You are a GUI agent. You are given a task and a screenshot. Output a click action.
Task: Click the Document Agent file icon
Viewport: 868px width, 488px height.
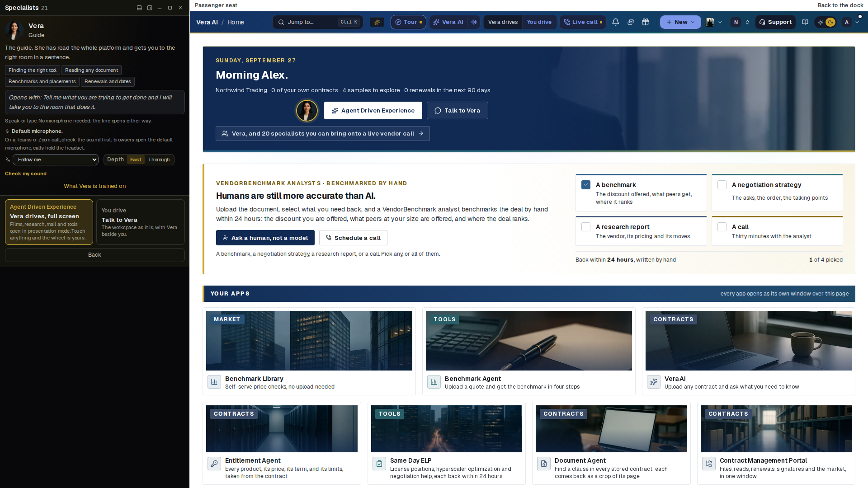point(544,464)
